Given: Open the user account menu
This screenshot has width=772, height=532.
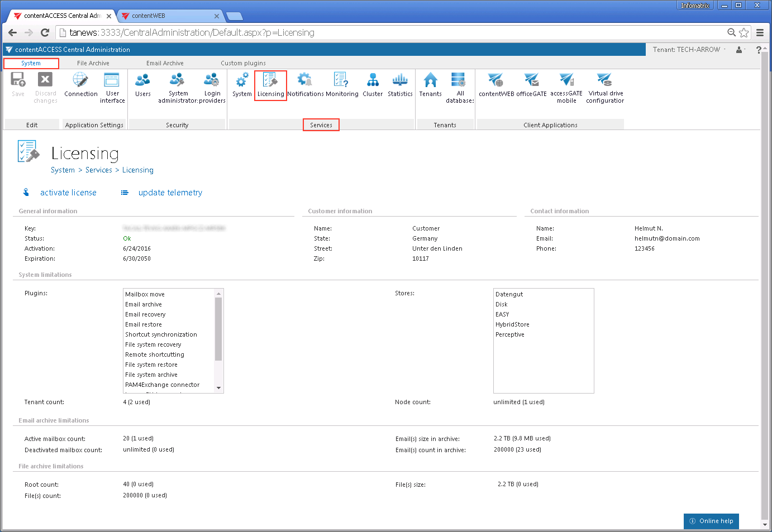Looking at the screenshot, I should tap(740, 50).
